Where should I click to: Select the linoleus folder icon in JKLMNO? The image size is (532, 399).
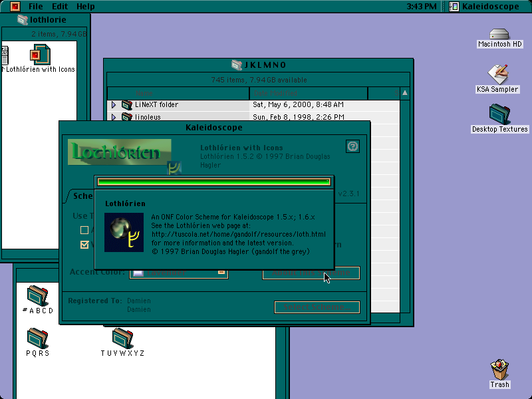(127, 117)
